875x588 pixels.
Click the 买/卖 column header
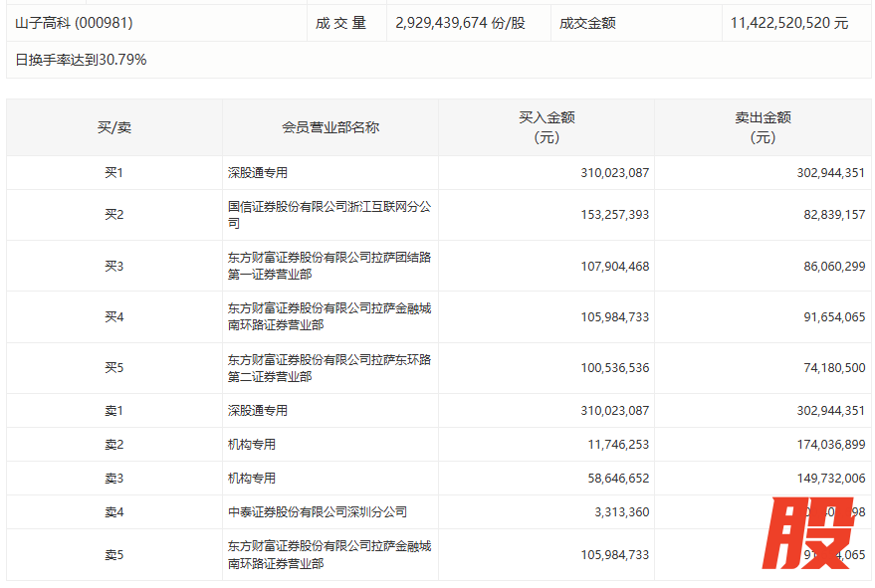[x=113, y=127]
